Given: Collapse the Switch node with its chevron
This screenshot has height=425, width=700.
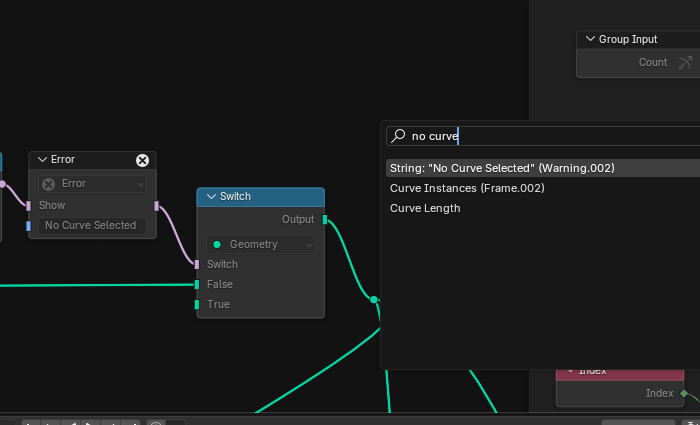Looking at the screenshot, I should coord(212,197).
